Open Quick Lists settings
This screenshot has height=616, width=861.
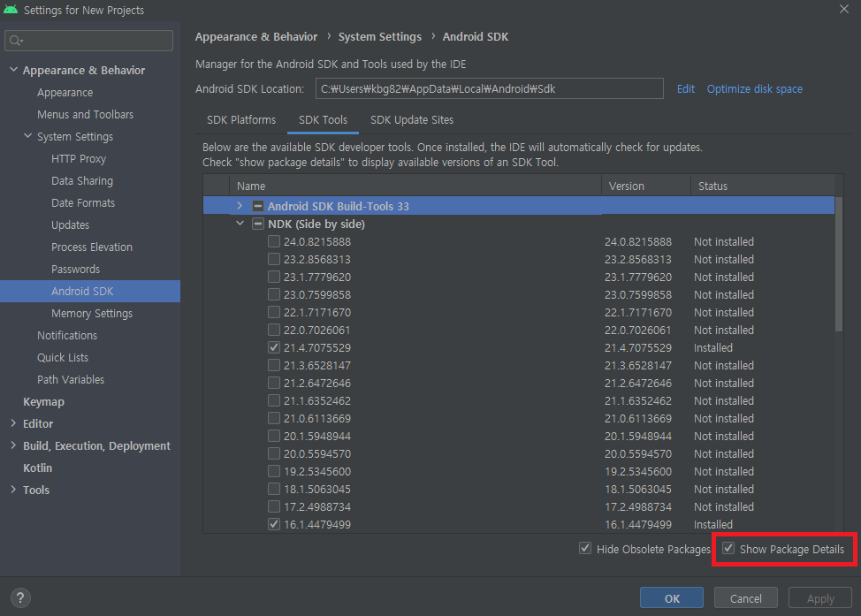63,357
